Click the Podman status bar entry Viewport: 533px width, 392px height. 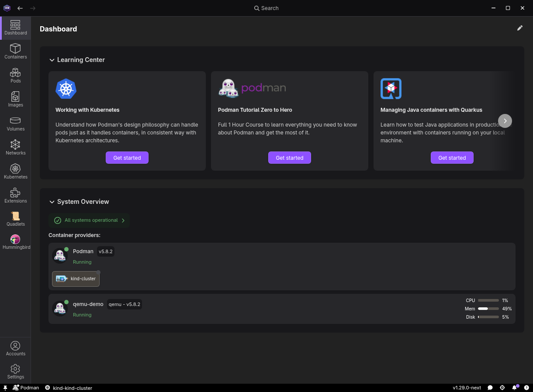click(x=26, y=388)
